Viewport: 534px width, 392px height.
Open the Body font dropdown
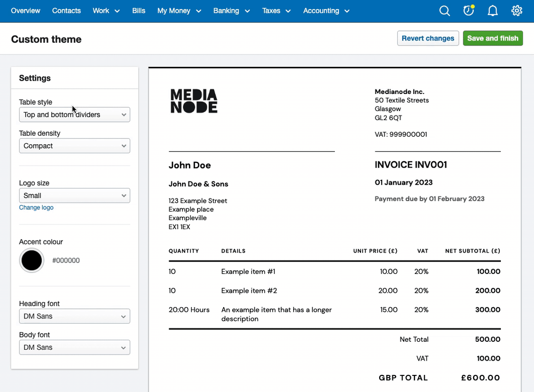tap(74, 347)
